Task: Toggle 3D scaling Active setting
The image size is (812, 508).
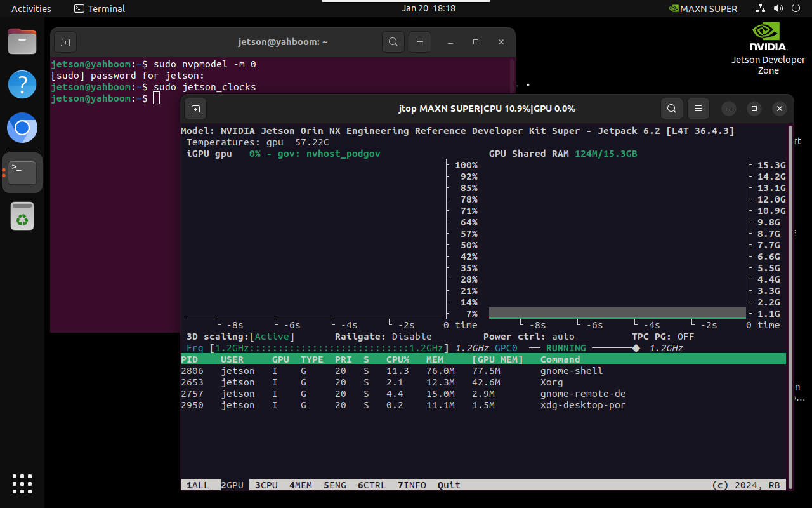Action: [272, 337]
